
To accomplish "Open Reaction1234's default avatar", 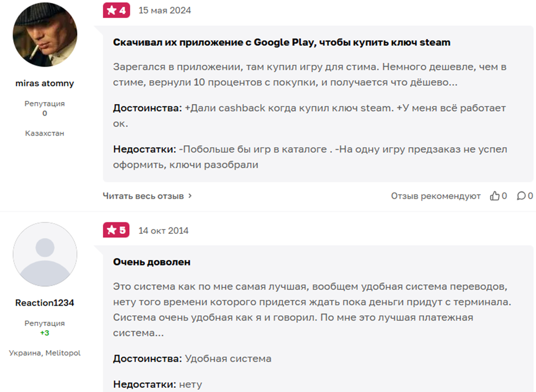I will click(x=45, y=254).
